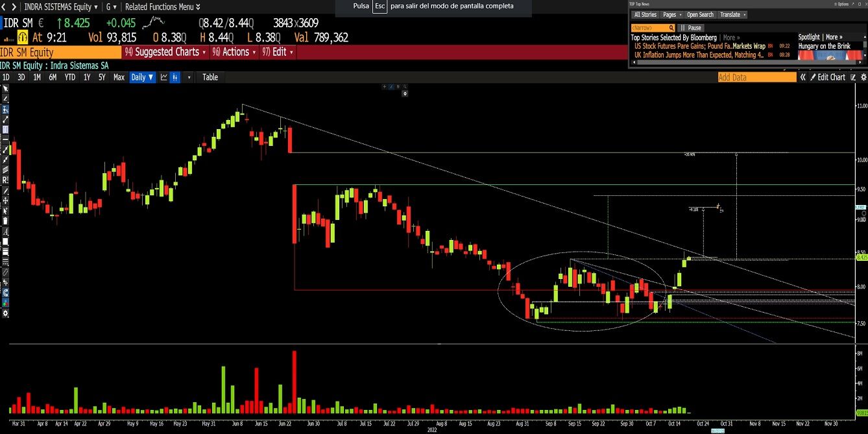
Task: Toggle the highlighted channel drawing tool
Action: [5, 129]
